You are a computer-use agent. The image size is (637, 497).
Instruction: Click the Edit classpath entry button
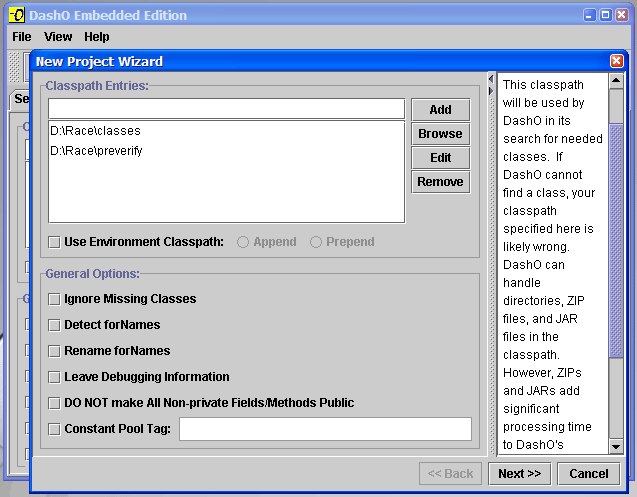click(440, 158)
